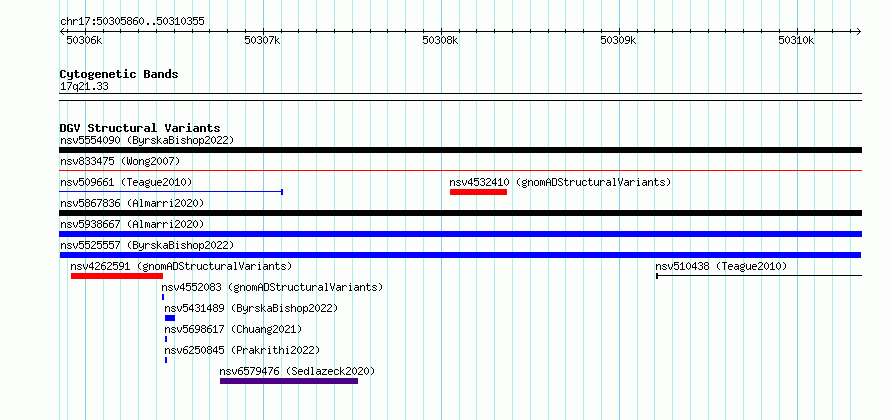
Task: Open variant label nsv833475 (Wong2007)
Action: (x=120, y=162)
